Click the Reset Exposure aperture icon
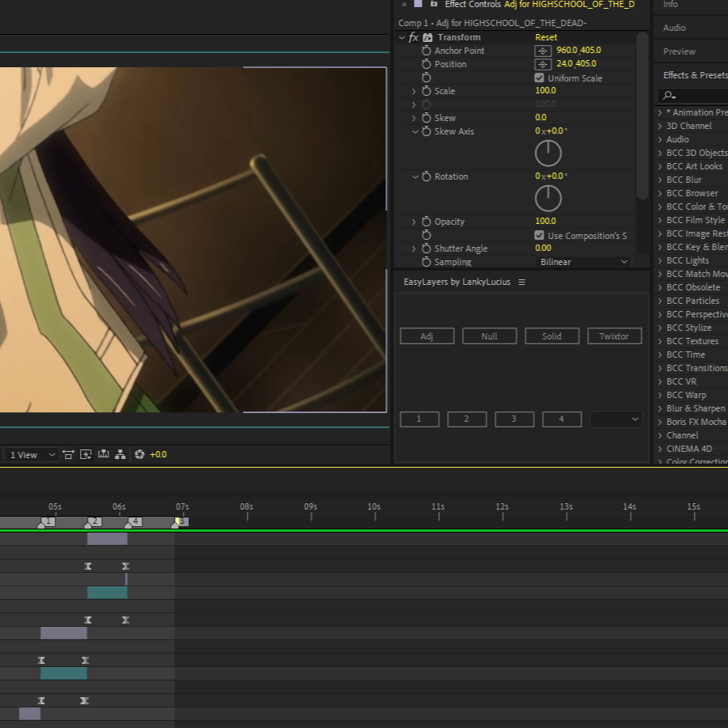The image size is (728, 728). point(139,455)
